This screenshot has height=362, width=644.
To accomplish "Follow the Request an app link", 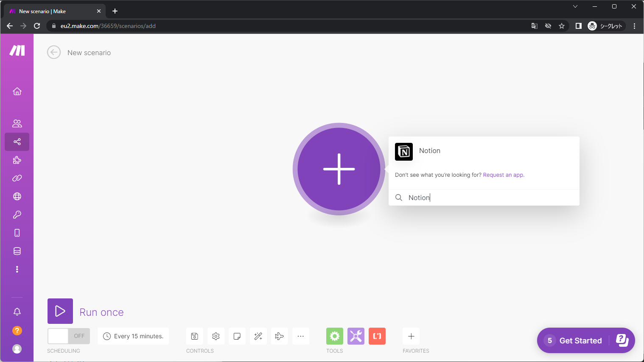I will 504,175.
